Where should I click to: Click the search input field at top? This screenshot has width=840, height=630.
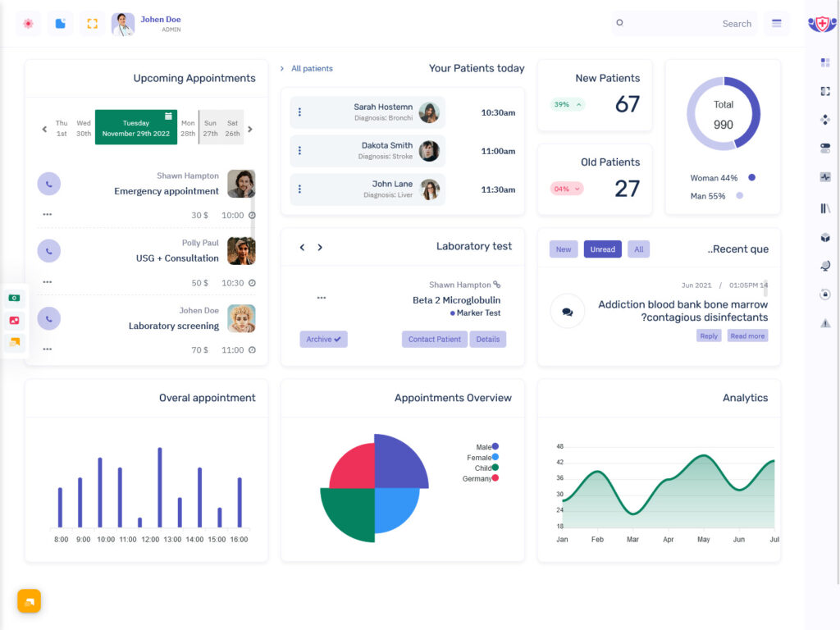[689, 24]
